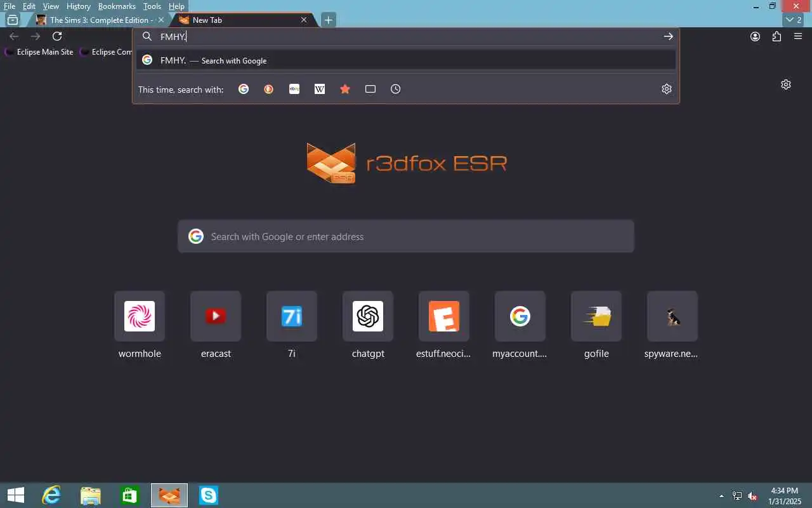The width and height of the screenshot is (812, 508).
Task: Open the Help menu
Action: 176,6
